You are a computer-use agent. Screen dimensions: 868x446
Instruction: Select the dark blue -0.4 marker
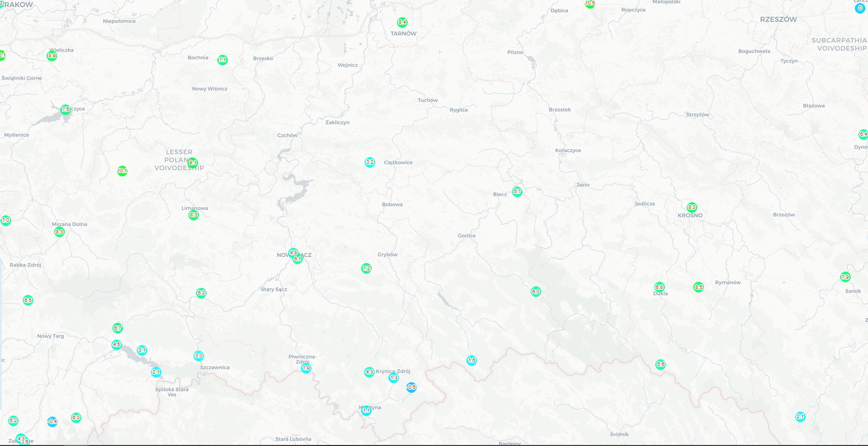pyautogui.click(x=52, y=422)
